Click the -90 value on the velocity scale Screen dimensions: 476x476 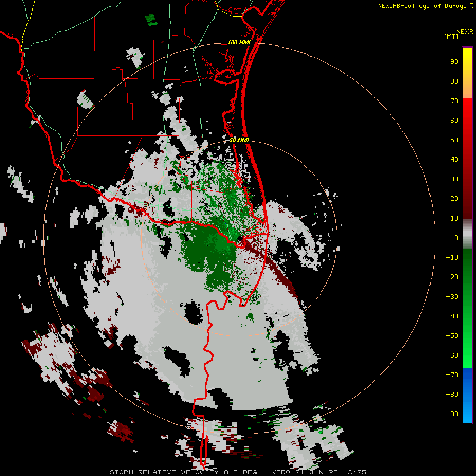pos(452,414)
